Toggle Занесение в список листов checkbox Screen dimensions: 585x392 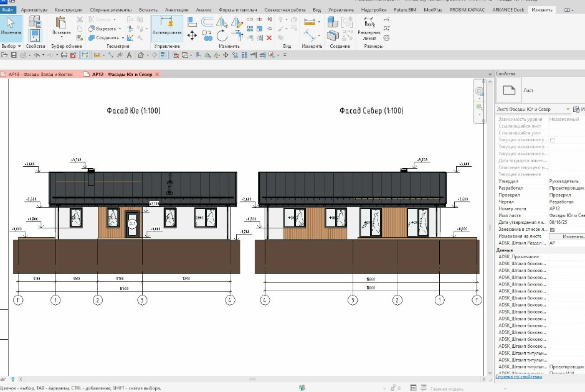click(x=552, y=230)
